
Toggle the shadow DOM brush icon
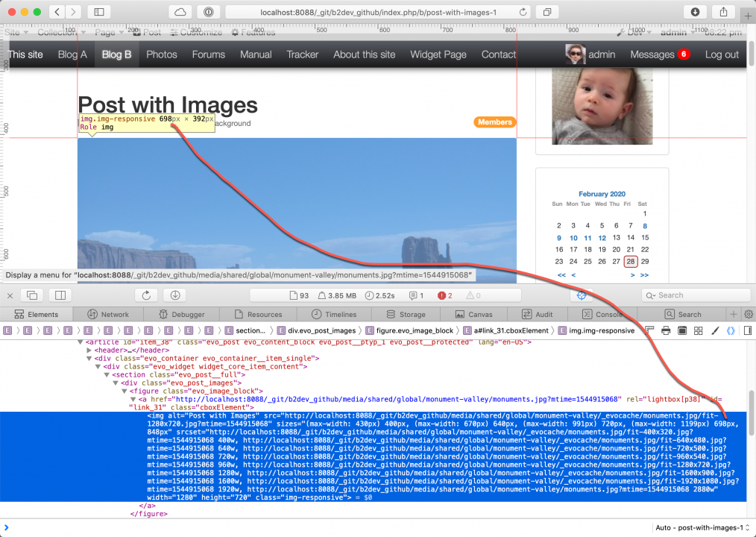click(x=715, y=330)
